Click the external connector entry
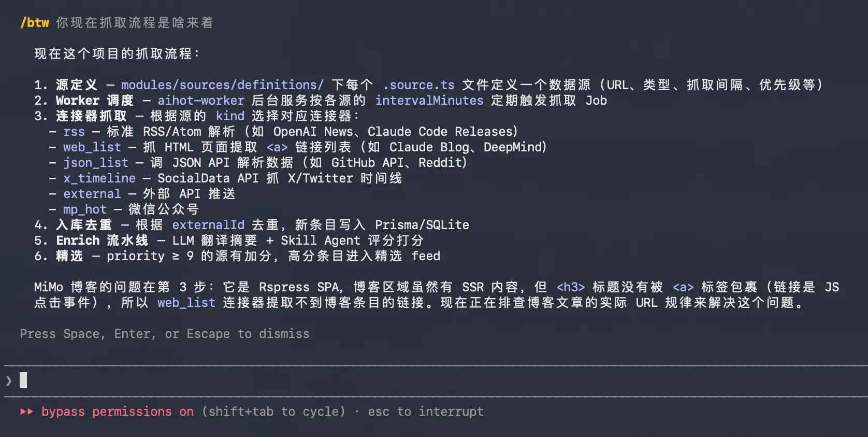The image size is (868, 437). (92, 194)
